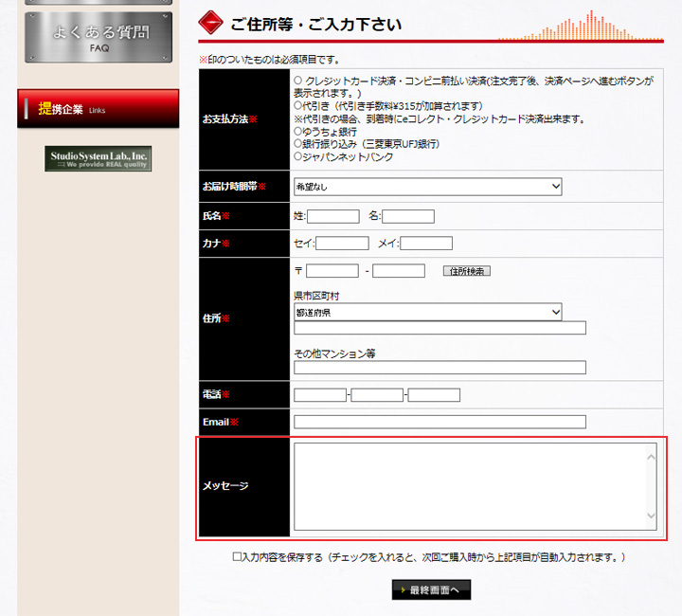Click the 姓 last name field
682x616 pixels.
333,217
